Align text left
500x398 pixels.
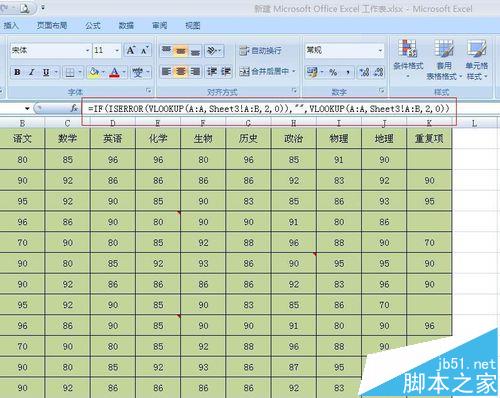pos(166,71)
